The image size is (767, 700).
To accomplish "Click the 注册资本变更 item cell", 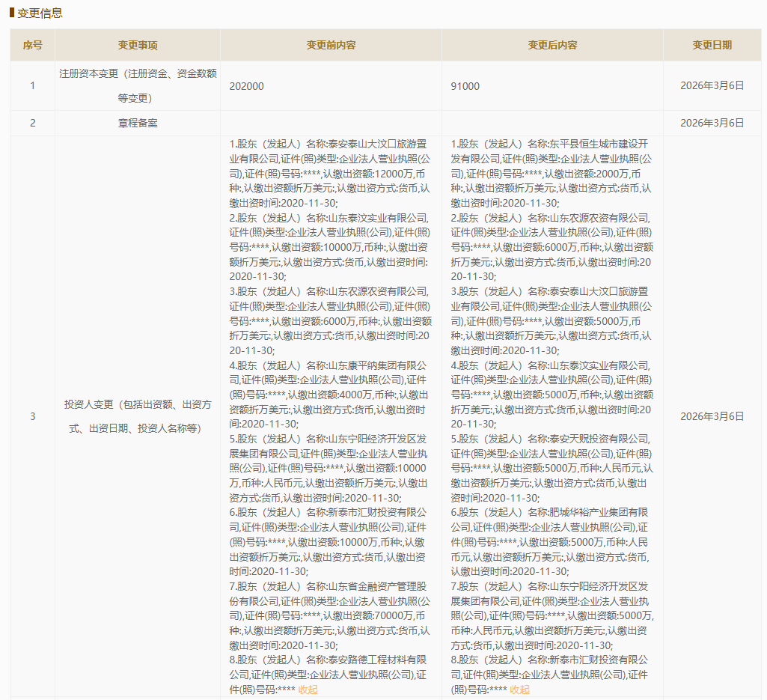I will 138,85.
